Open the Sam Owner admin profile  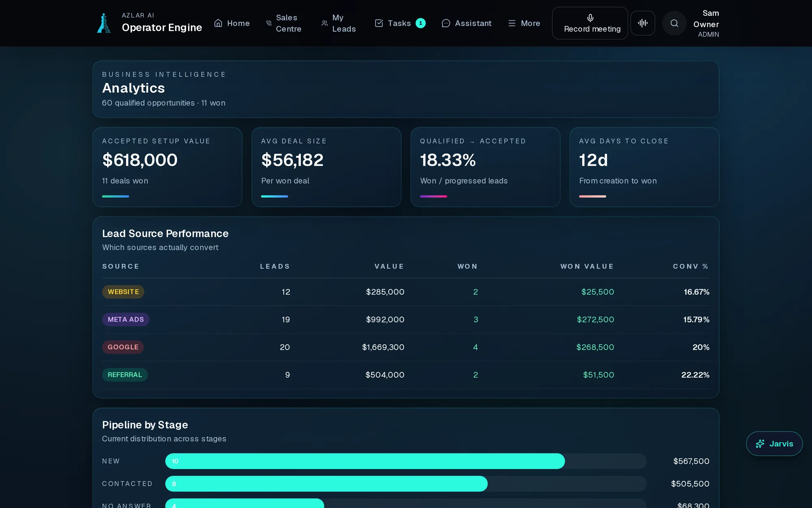pyautogui.click(x=706, y=24)
